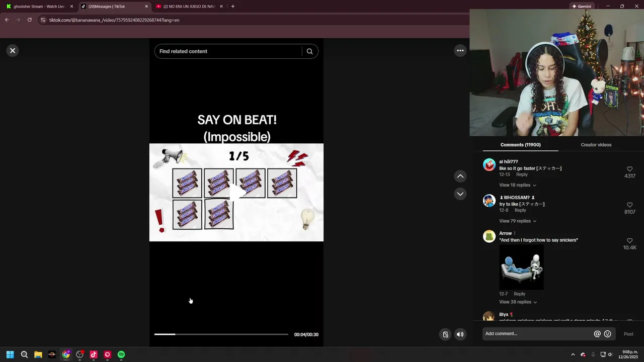This screenshot has width=644, height=362.
Task: Close the NO ERA UN JUEGO tab
Action: (x=221, y=7)
